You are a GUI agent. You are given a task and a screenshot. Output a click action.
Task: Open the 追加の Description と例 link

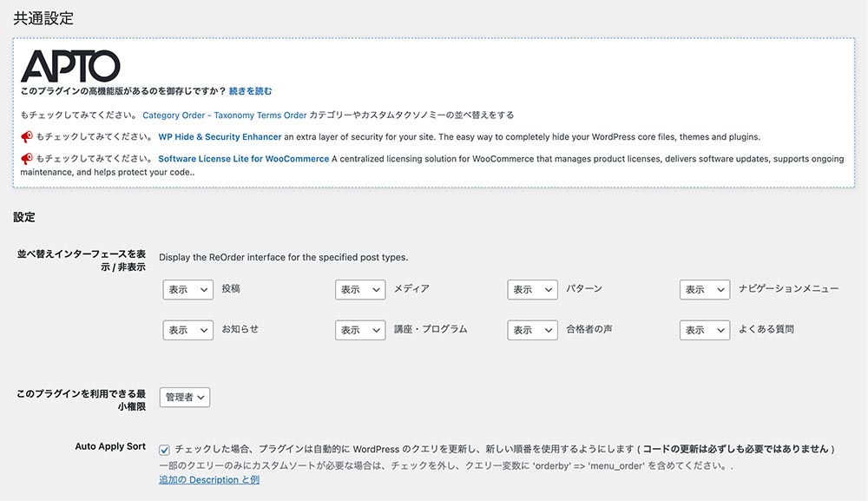click(209, 480)
